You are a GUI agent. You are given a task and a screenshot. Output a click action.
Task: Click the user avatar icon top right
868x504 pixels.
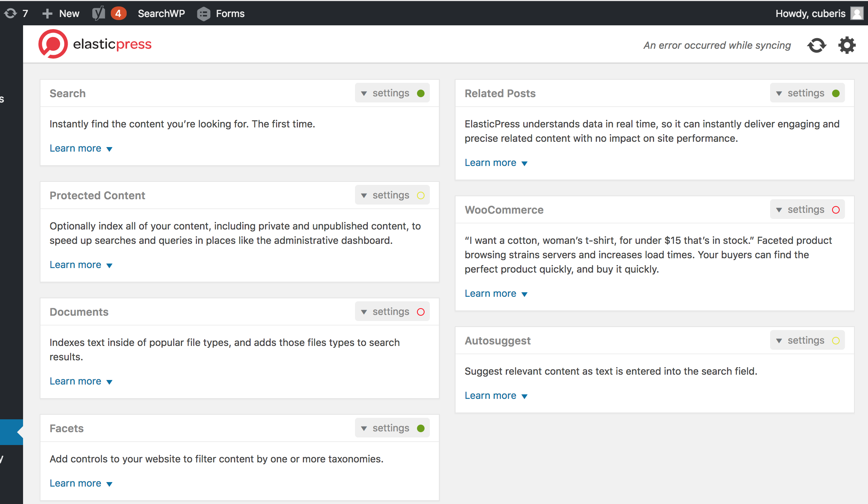[857, 13]
